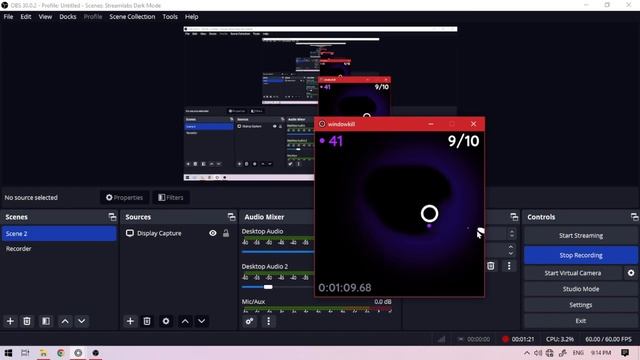Adjust transition duration stepper arrows
This screenshot has height=360, width=640.
pyautogui.click(x=511, y=250)
